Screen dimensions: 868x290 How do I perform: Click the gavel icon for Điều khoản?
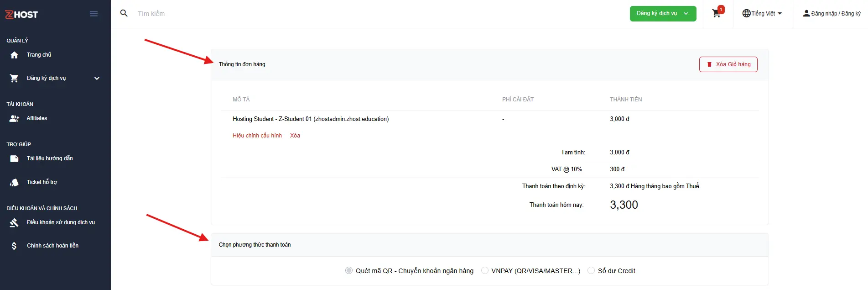pos(14,222)
